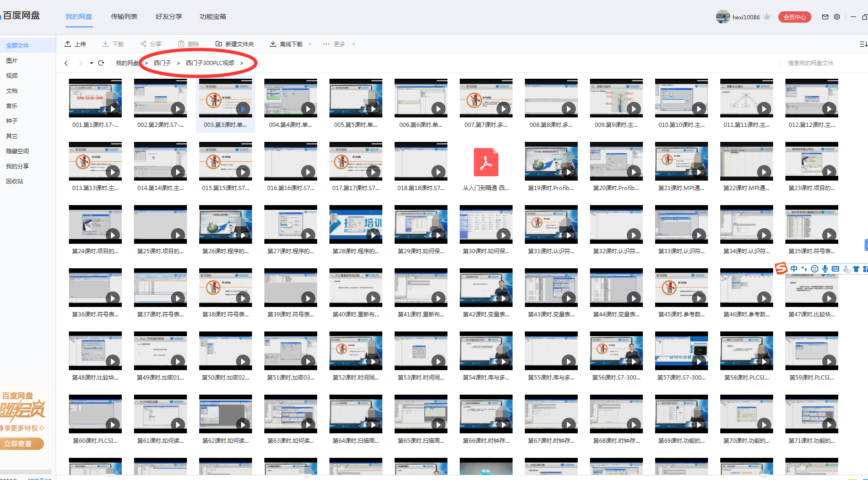868x480 pixels.
Task: Click the file name 第21课时.MPI通...
Action: click(x=682, y=188)
